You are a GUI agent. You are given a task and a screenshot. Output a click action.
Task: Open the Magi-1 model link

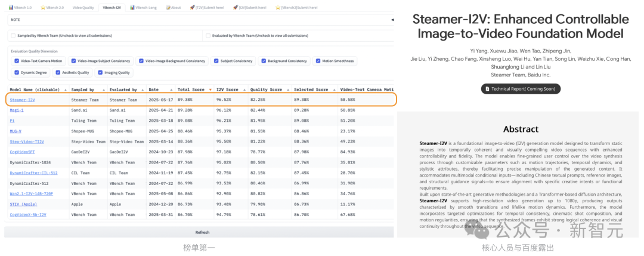click(17, 110)
